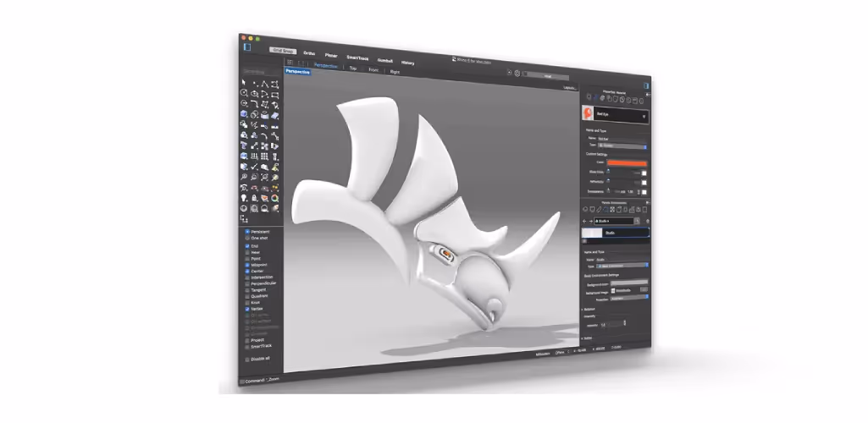Check the Disable all osnaps box
868x423 pixels.
coord(247,360)
